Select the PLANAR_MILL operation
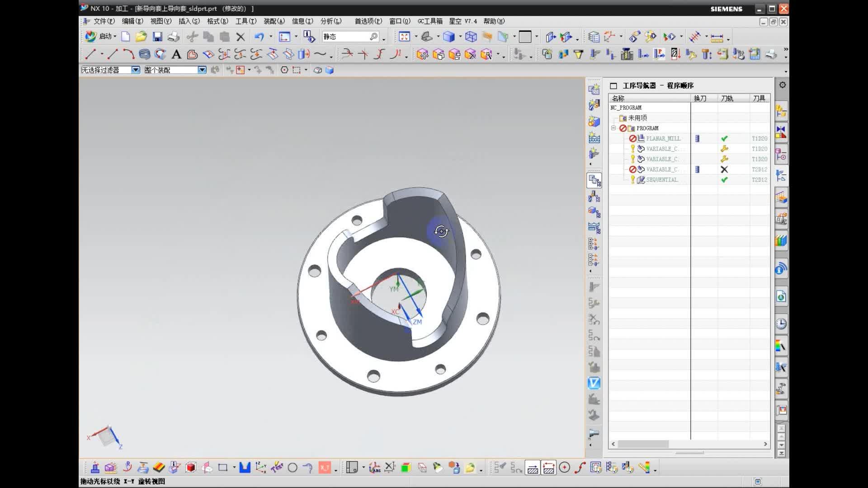The width and height of the screenshot is (868, 488). [663, 139]
